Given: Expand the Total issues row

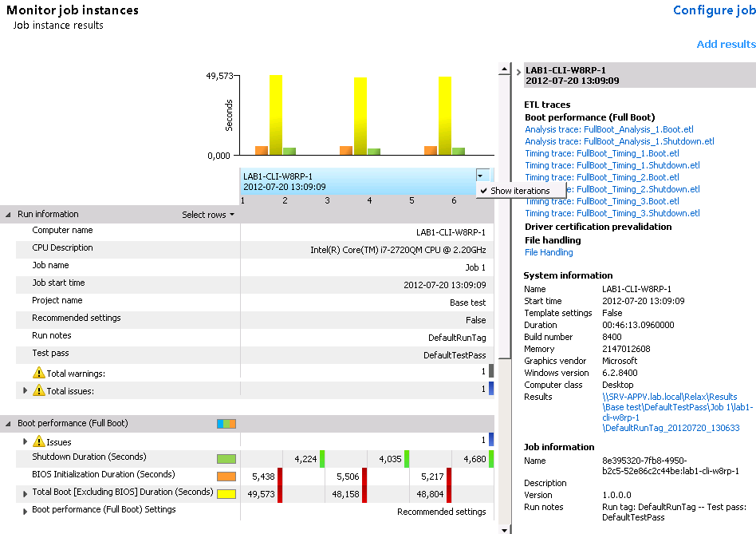Looking at the screenshot, I should [x=25, y=391].
